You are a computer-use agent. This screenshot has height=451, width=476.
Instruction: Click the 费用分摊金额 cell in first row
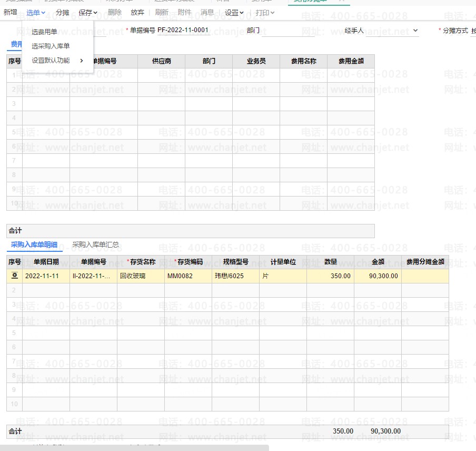tap(424, 276)
